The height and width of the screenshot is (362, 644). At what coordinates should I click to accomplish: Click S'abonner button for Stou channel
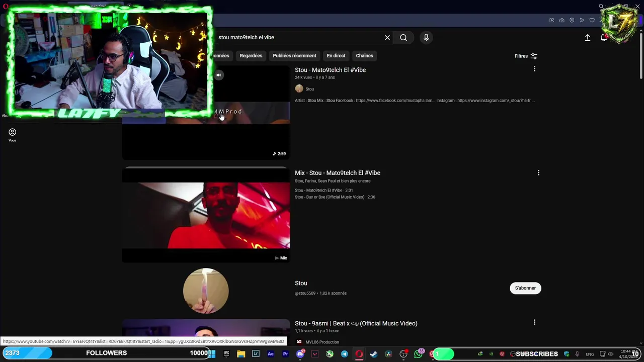(525, 288)
